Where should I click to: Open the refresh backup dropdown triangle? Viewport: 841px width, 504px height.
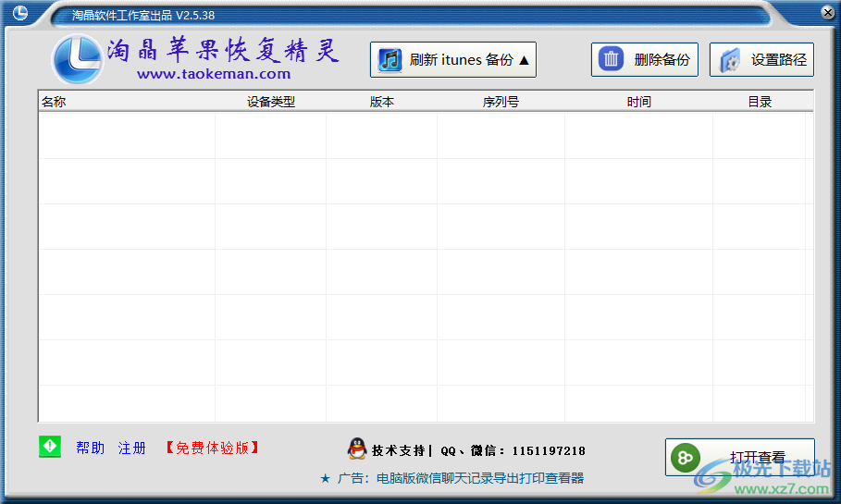tap(524, 60)
